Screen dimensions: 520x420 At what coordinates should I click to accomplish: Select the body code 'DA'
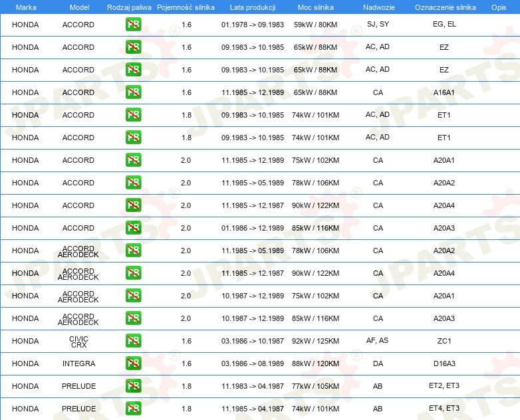378,364
